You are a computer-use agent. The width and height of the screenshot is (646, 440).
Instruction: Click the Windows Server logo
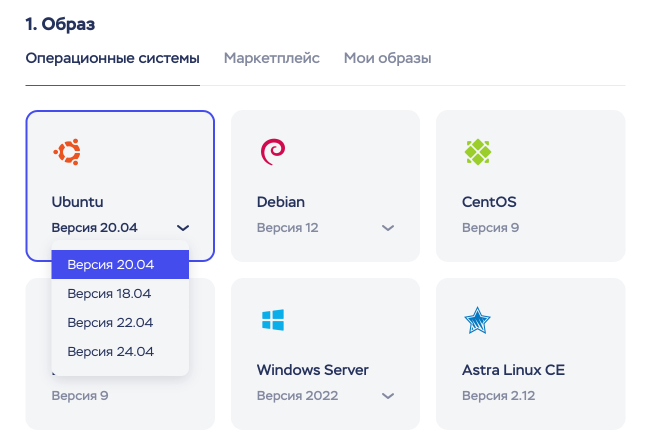pos(272,320)
